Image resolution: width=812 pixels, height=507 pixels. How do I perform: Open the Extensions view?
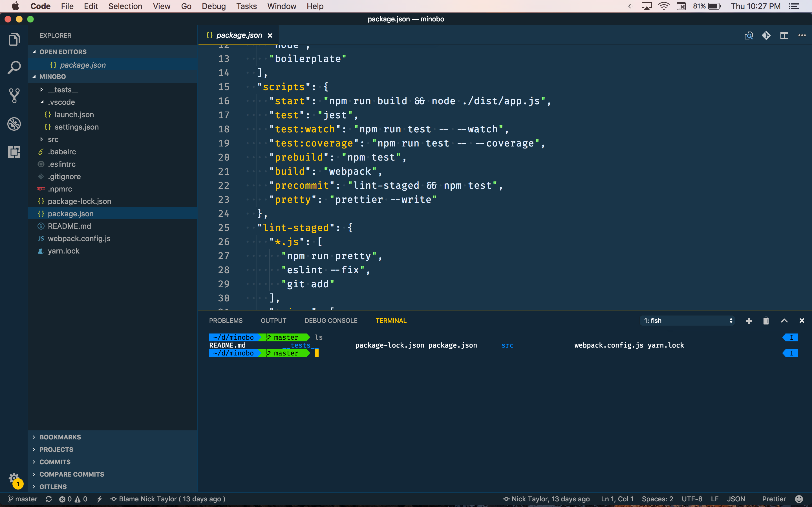click(14, 152)
